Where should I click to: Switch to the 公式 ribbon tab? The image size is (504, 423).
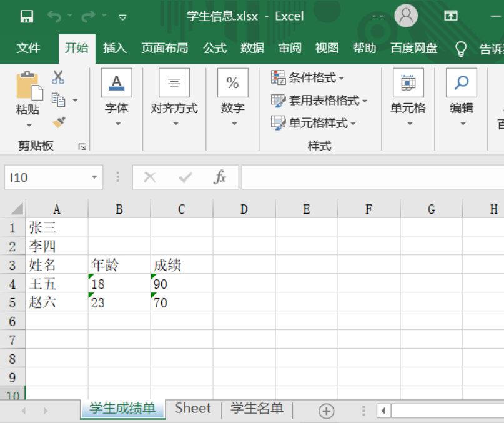(214, 48)
